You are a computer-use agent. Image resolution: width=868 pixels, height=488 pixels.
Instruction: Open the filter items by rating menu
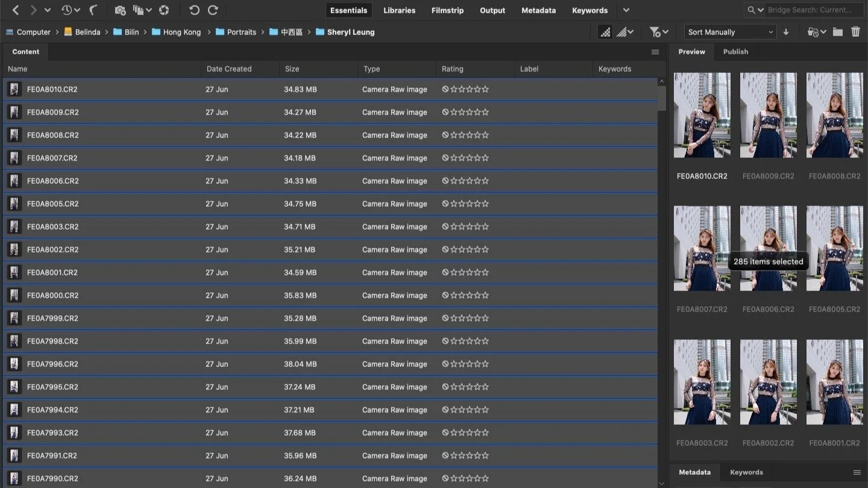click(659, 32)
